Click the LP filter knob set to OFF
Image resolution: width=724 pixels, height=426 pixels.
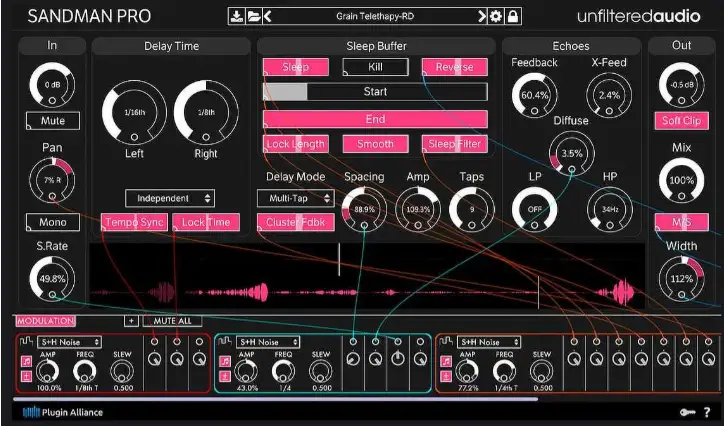tap(535, 209)
